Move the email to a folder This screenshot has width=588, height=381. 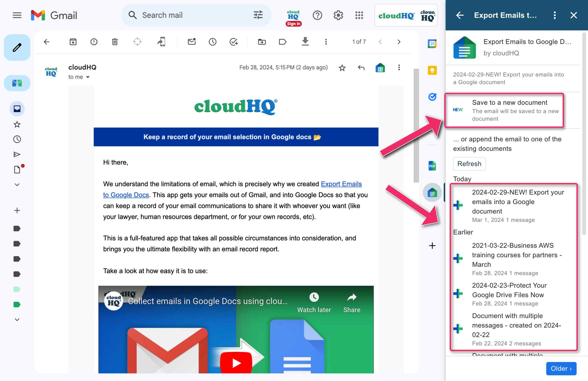[x=262, y=42]
